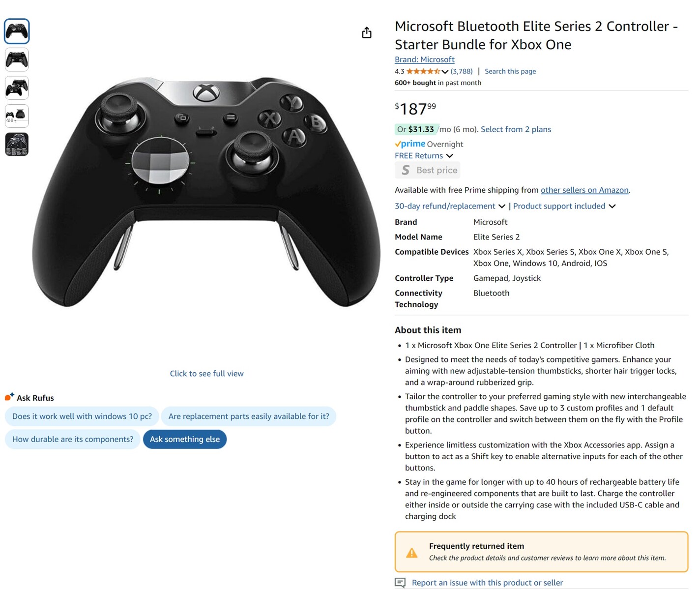
Task: Open Product support included dropdown
Action: 612,206
